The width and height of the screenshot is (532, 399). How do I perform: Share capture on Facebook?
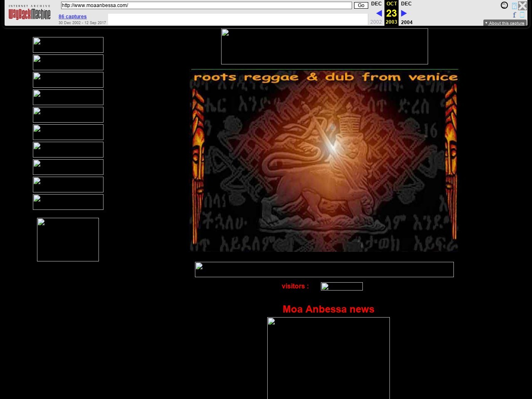514,15
